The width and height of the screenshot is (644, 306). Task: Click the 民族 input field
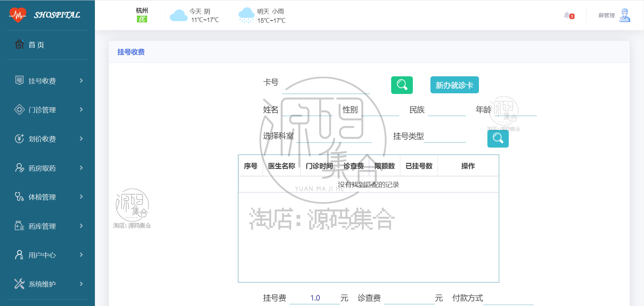[447, 110]
